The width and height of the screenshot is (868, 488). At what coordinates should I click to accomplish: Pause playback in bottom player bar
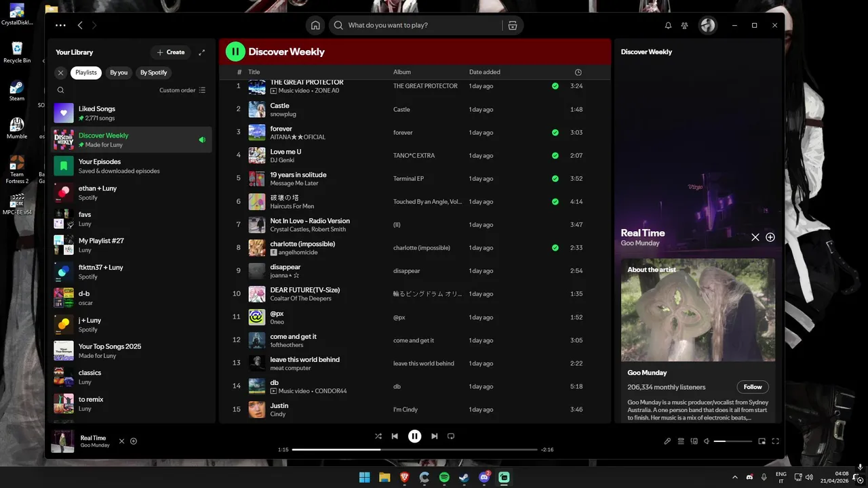pos(414,436)
